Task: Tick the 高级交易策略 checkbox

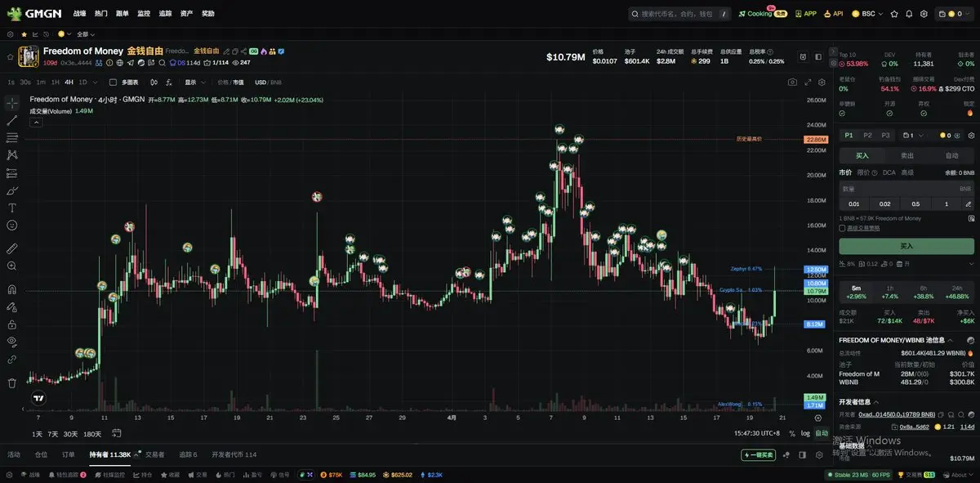Action: (x=842, y=228)
